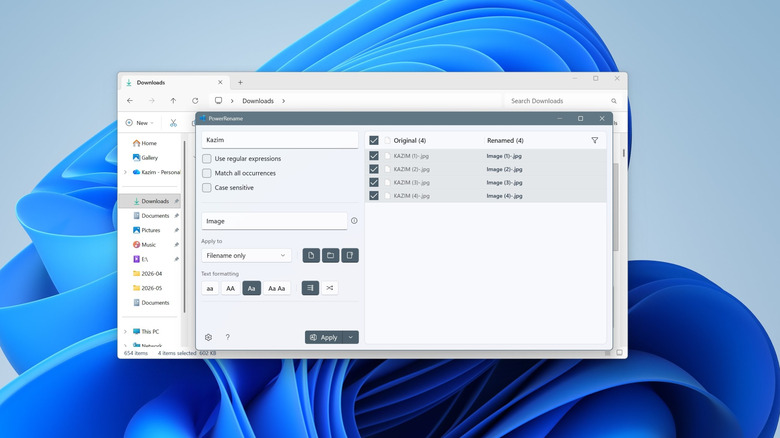Go forward in File Explorer
This screenshot has height=438, width=780.
[152, 101]
